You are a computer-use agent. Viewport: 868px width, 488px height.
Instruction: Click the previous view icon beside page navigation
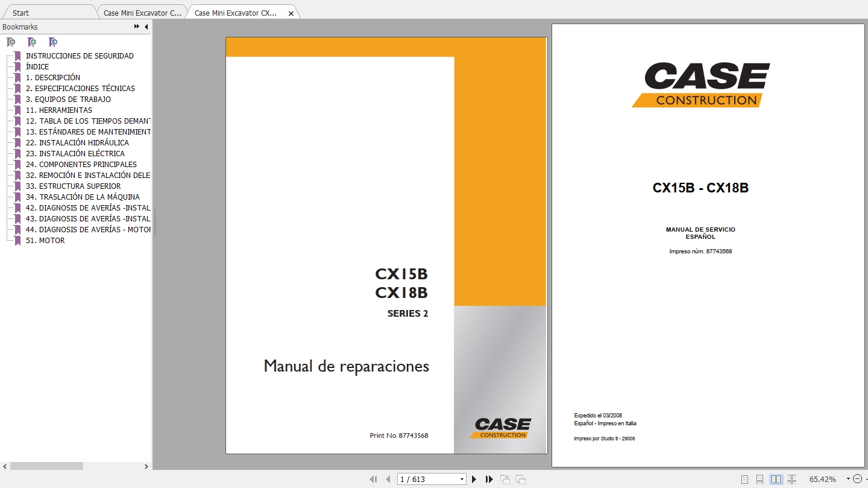pyautogui.click(x=505, y=480)
